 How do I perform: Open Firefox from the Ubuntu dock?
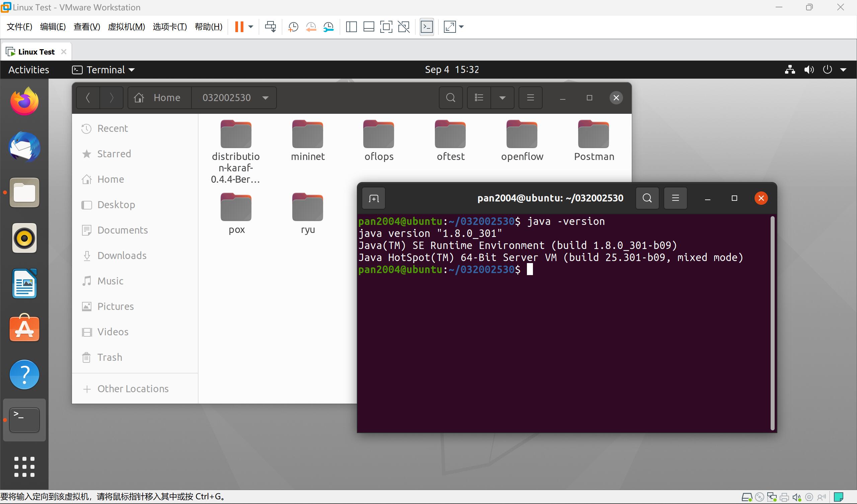[24, 101]
